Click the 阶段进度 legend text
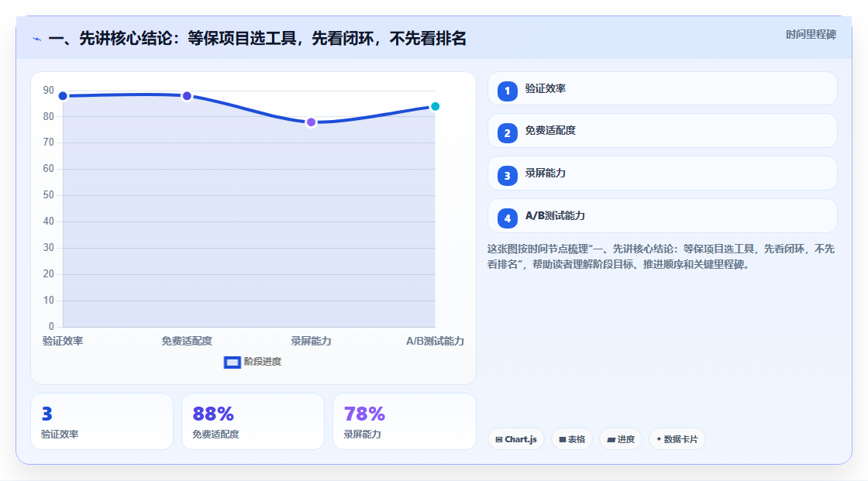This screenshot has width=868, height=481. coord(263,362)
